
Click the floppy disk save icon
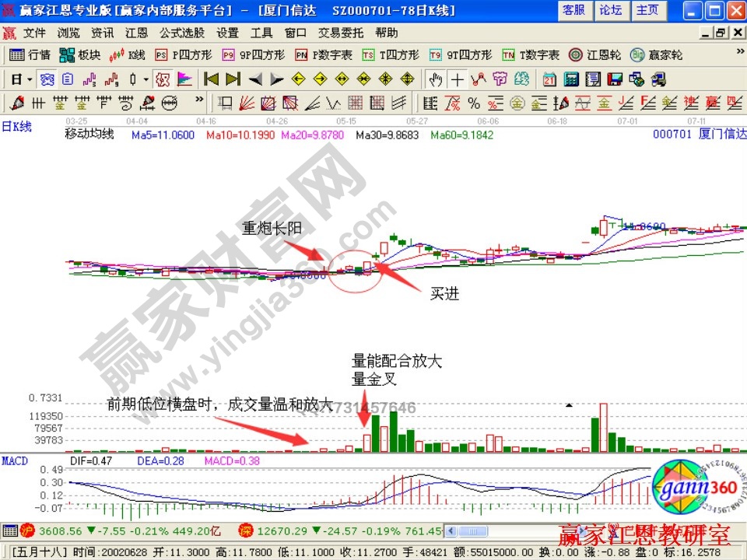pos(615,79)
